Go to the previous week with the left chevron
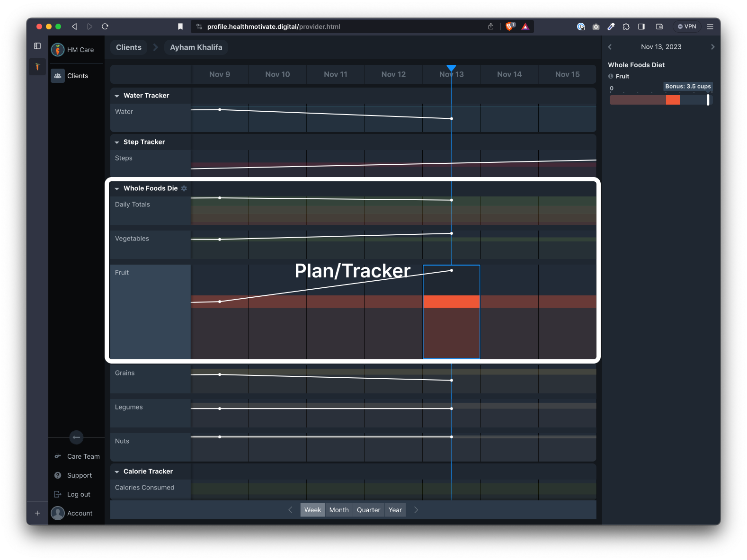 pos(290,510)
